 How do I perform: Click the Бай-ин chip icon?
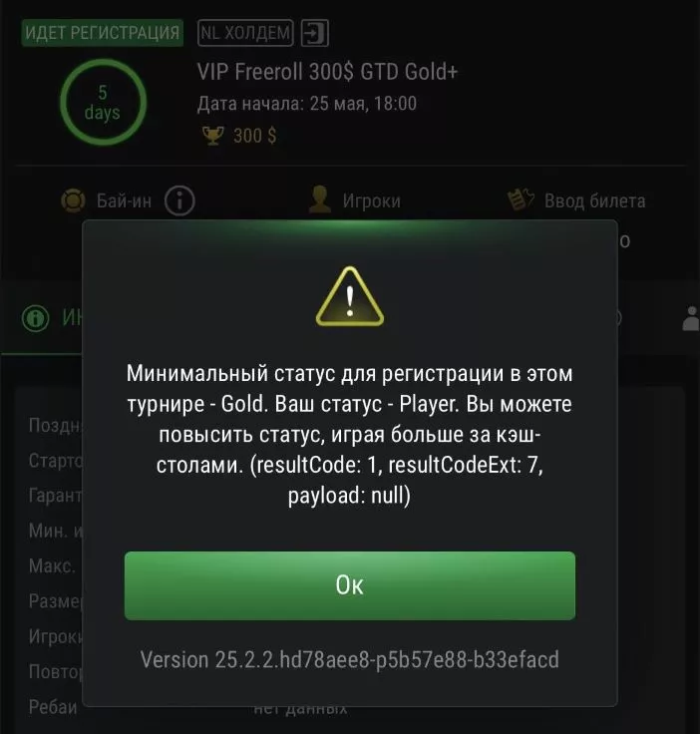(x=73, y=200)
